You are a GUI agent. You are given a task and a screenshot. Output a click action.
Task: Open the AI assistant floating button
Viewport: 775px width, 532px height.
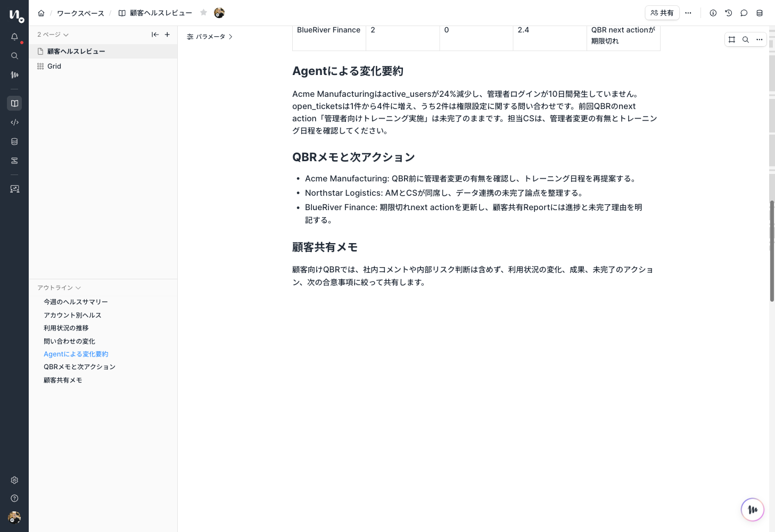tap(753, 510)
